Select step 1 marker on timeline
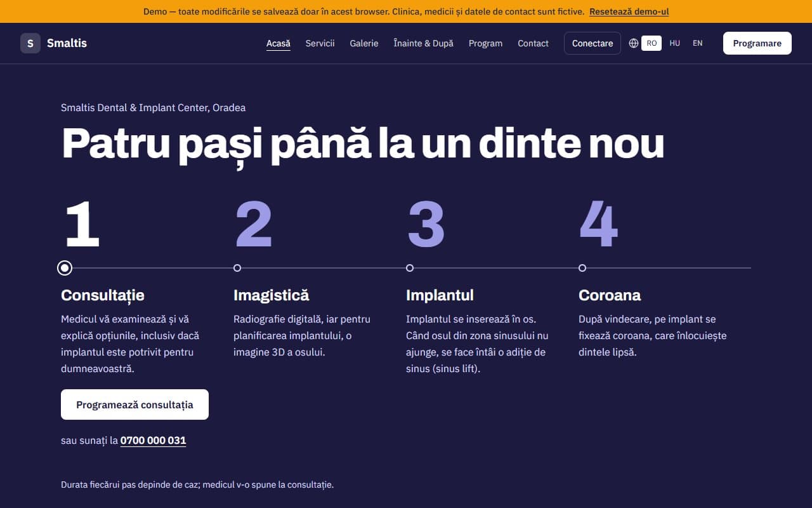Image resolution: width=812 pixels, height=508 pixels. 64,268
